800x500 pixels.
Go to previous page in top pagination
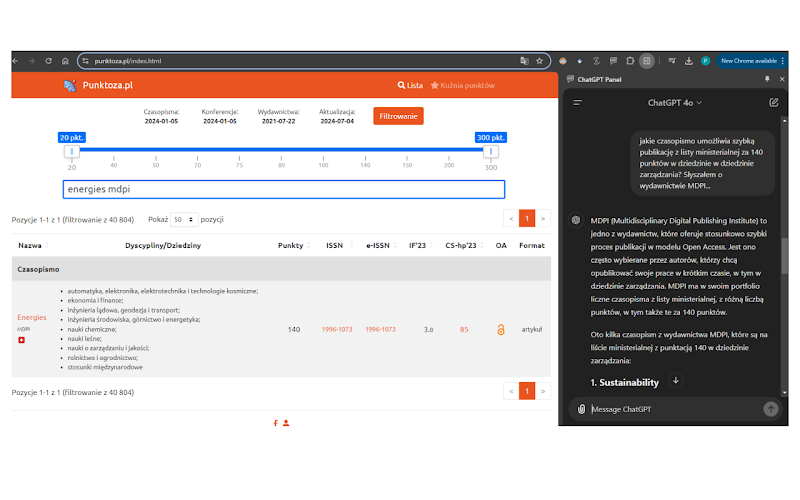pyautogui.click(x=511, y=219)
